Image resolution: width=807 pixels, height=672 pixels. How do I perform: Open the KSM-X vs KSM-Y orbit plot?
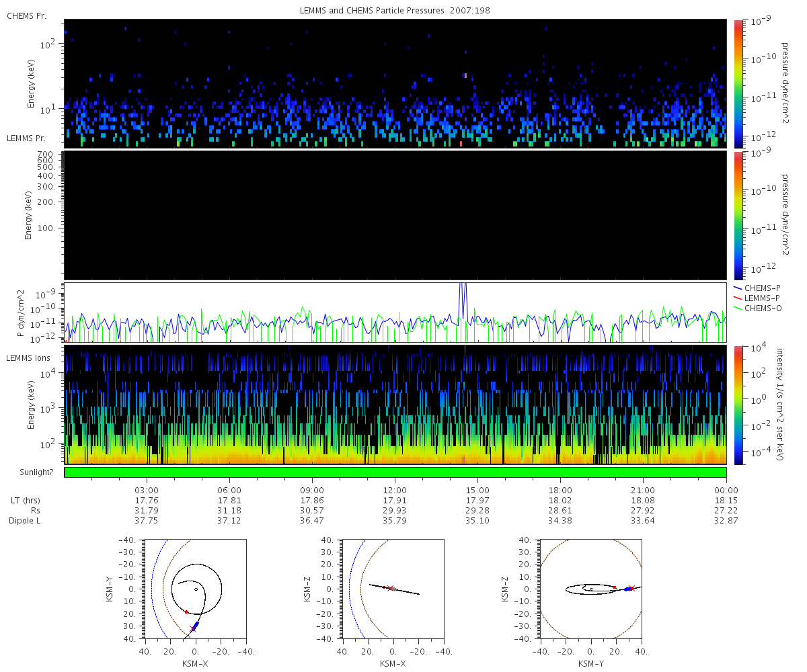pyautogui.click(x=195, y=589)
